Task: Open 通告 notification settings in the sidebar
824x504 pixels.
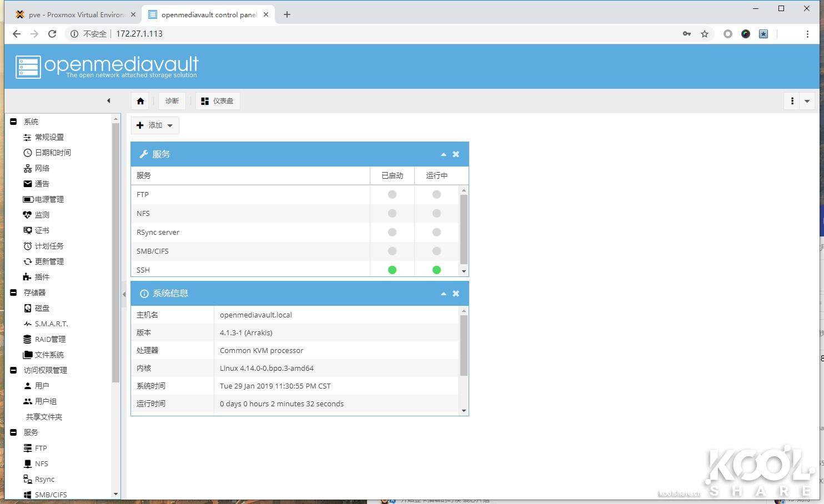Action: [37, 184]
